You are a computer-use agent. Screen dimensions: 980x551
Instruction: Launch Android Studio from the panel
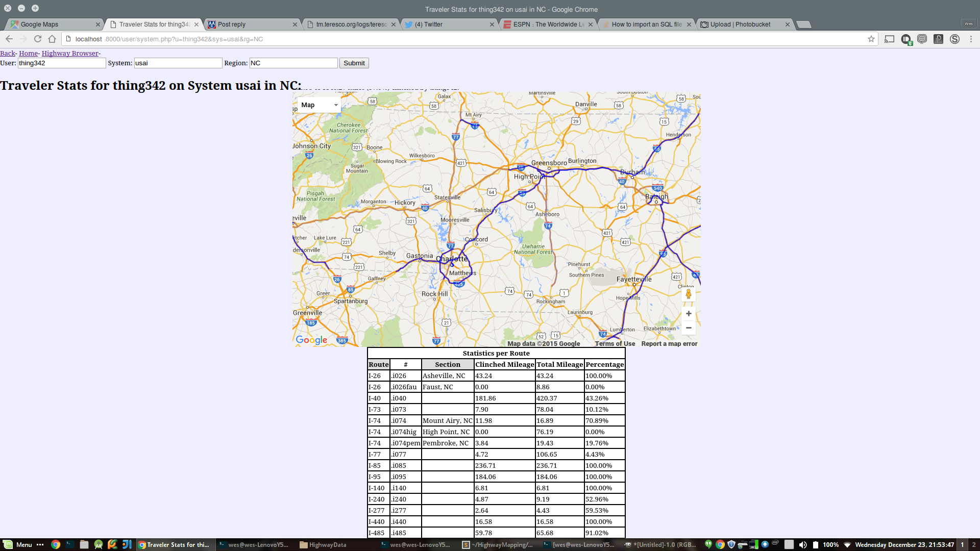click(x=99, y=545)
